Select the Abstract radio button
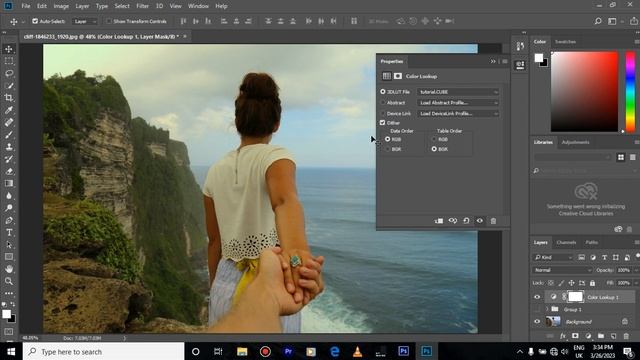 tap(383, 103)
